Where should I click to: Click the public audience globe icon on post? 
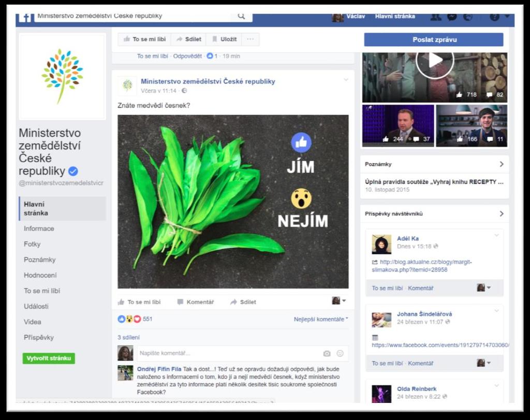184,91
